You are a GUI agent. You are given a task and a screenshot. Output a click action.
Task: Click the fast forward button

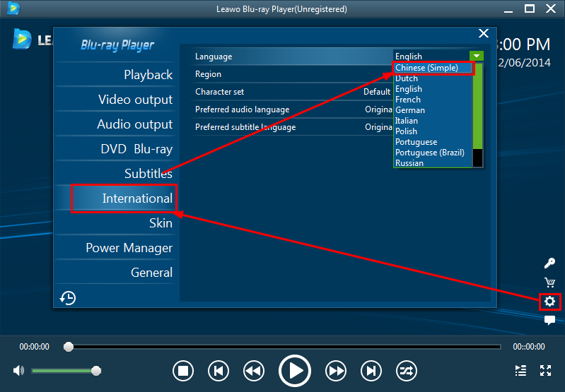pos(336,371)
